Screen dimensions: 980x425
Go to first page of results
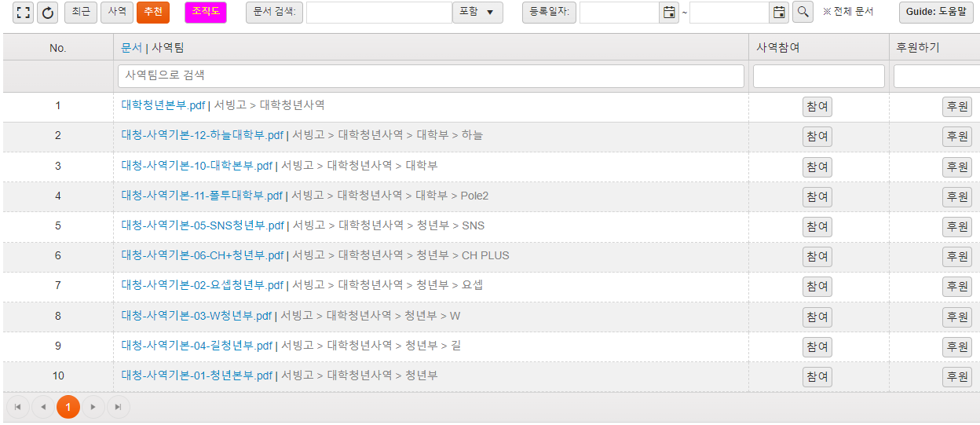coord(18,407)
